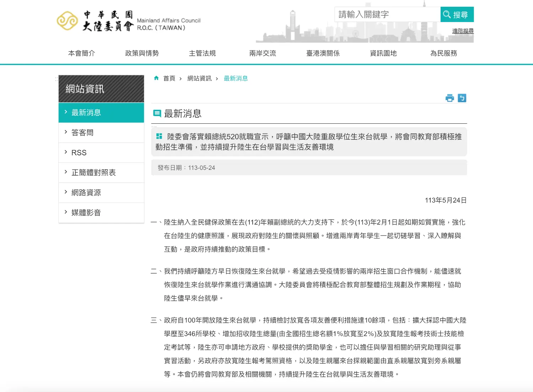
Task: Expand the 兩岸交流 navigation menu
Action: click(263, 53)
